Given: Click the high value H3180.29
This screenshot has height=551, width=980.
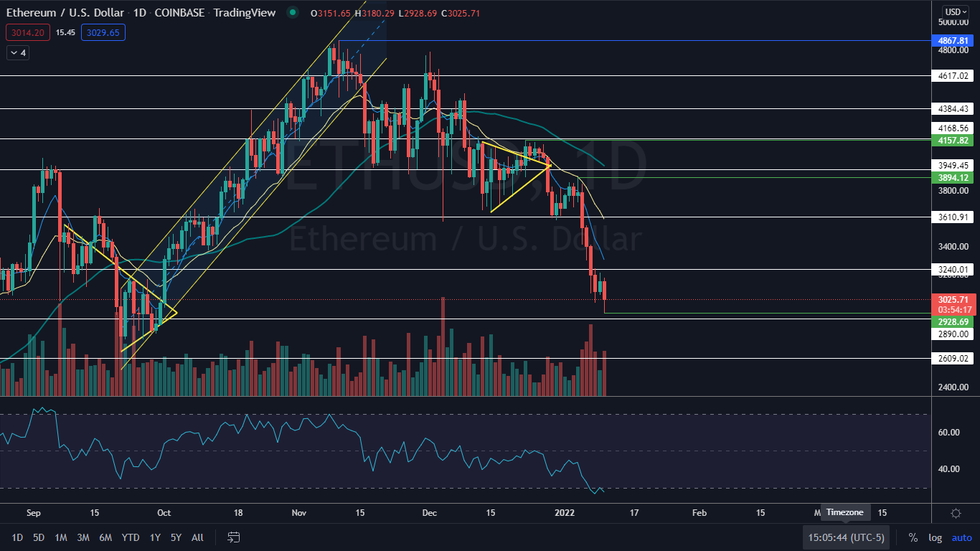Looking at the screenshot, I should (x=374, y=13).
